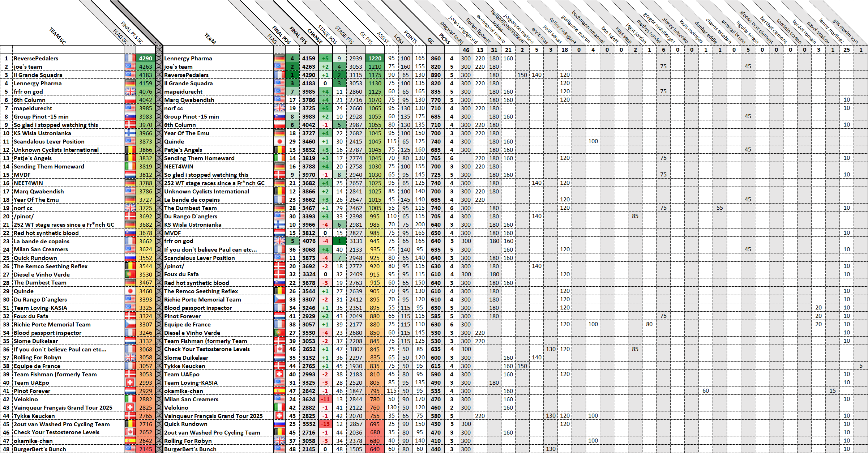Screen dimensions: 868x453
Task: Click Belgium flag beside Patje`s Angels in right table
Action: (x=279, y=150)
